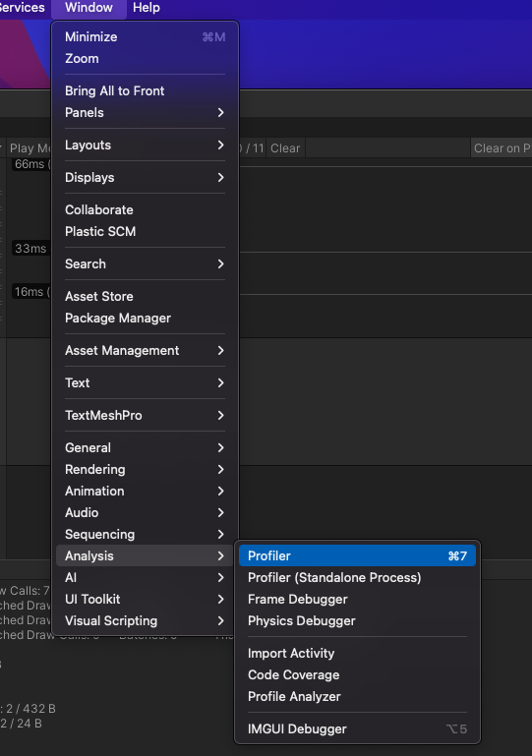The height and width of the screenshot is (756, 532).
Task: Click the 33ms label in Profiler chart
Action: 30,249
